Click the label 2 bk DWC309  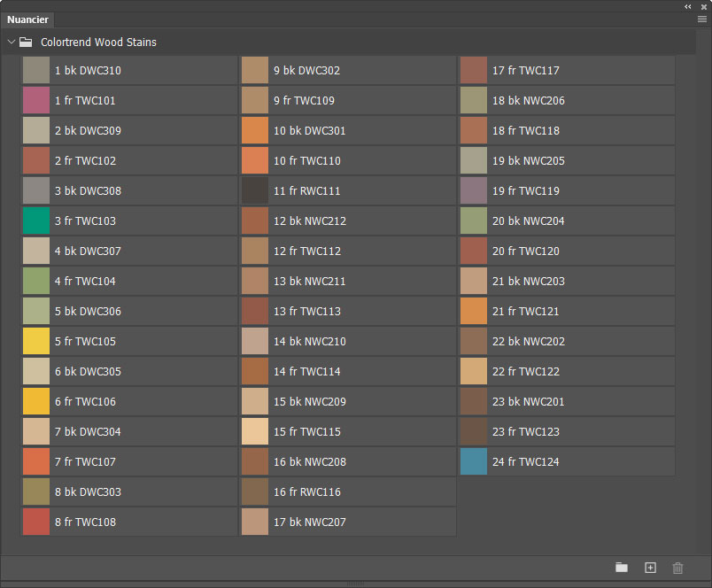click(x=88, y=131)
